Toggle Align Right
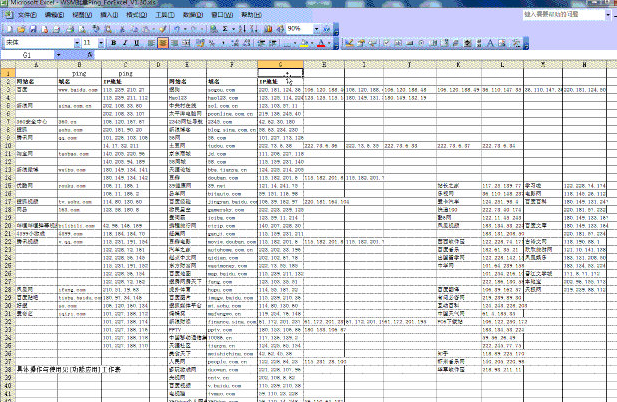This screenshot has width=617, height=402. [x=174, y=42]
